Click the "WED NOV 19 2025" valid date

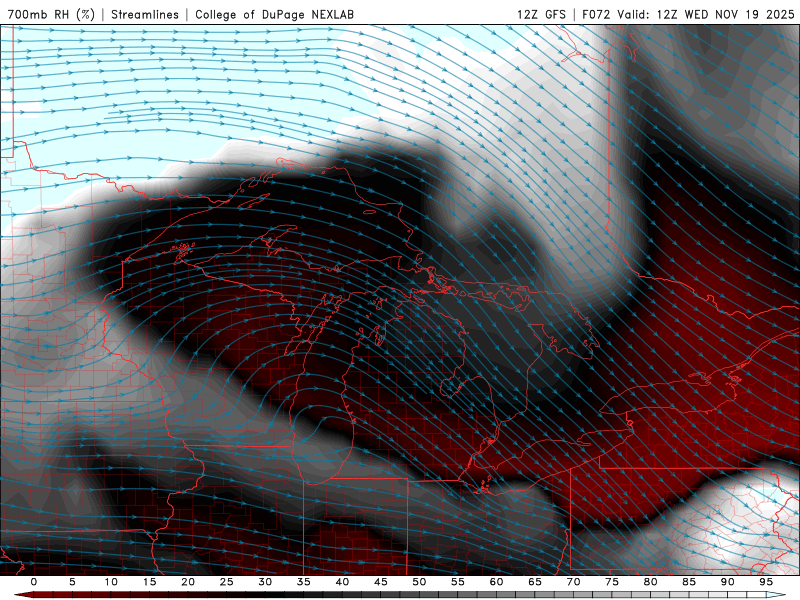click(x=739, y=14)
